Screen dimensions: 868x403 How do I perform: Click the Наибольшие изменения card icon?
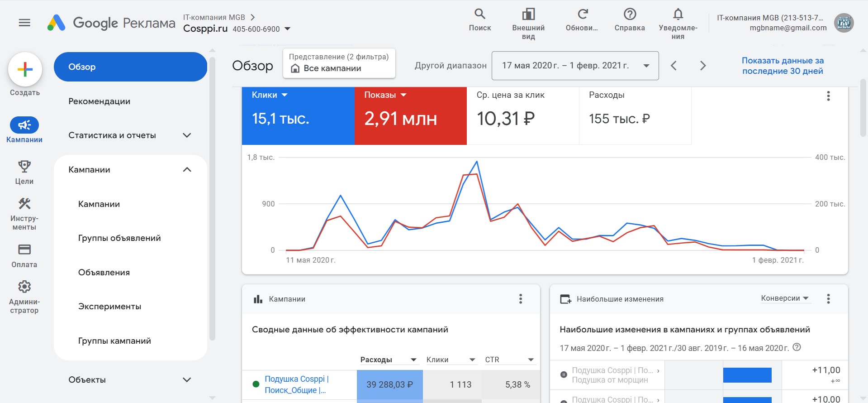(565, 299)
